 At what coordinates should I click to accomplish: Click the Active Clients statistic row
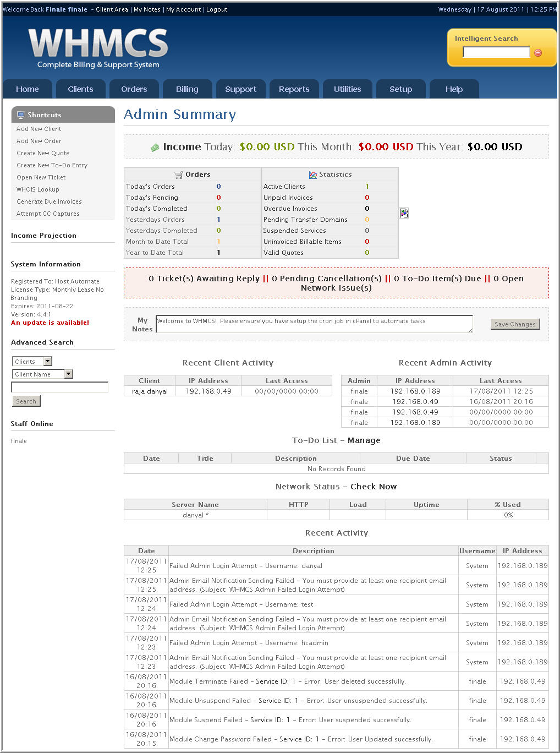330,187
